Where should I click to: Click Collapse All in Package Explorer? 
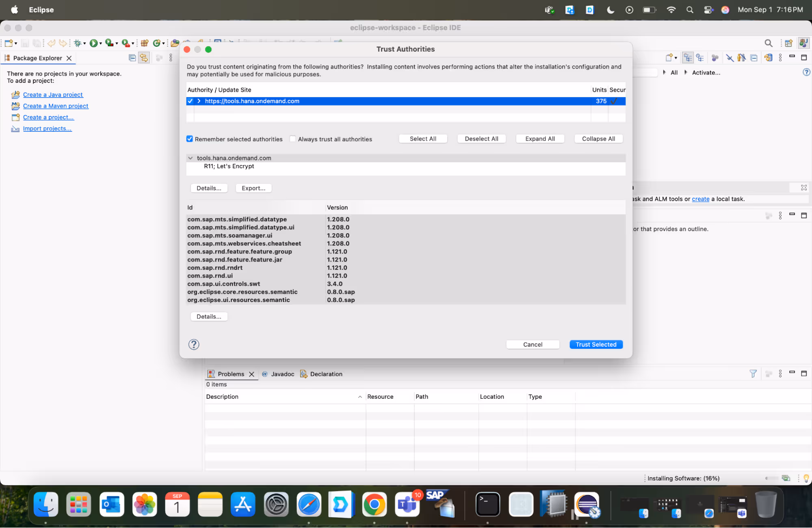132,58
